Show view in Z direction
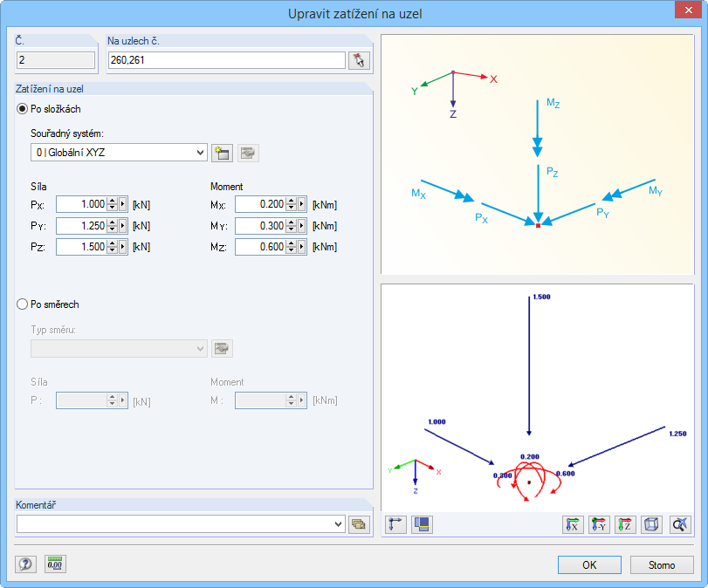Viewport: 708px width, 588px height. [625, 525]
